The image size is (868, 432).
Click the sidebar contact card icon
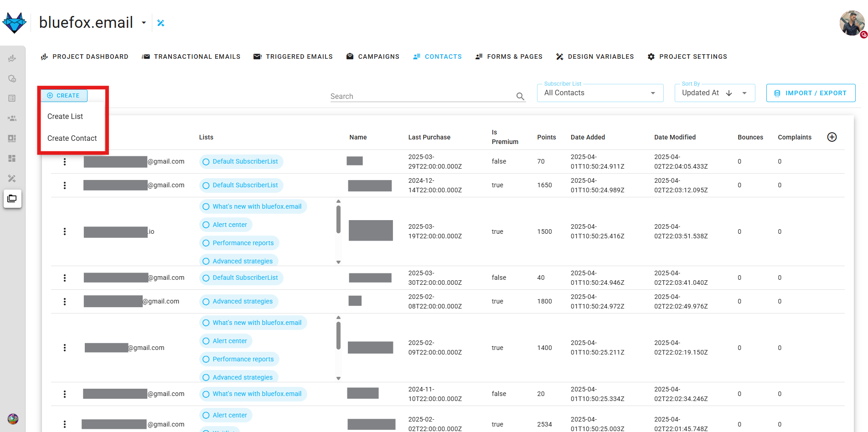point(12,139)
